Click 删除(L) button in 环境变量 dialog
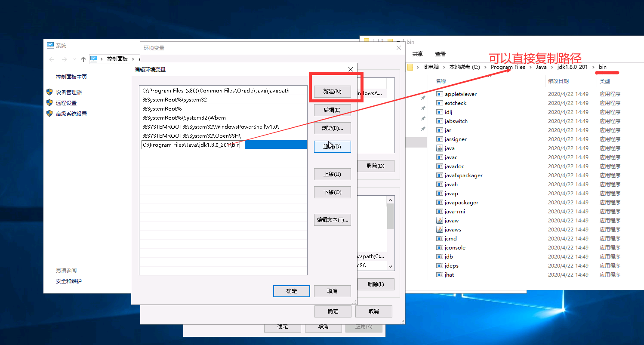 [376, 284]
